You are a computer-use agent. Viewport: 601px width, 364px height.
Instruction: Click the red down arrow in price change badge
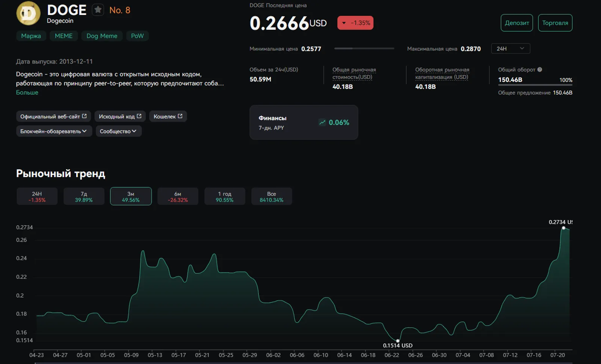pyautogui.click(x=344, y=23)
